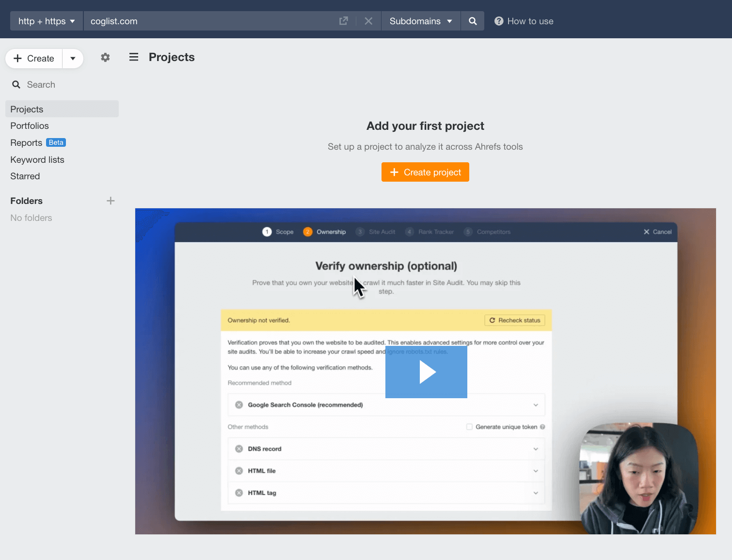The image size is (732, 560).
Task: Clear the URL field with X icon
Action: click(368, 21)
